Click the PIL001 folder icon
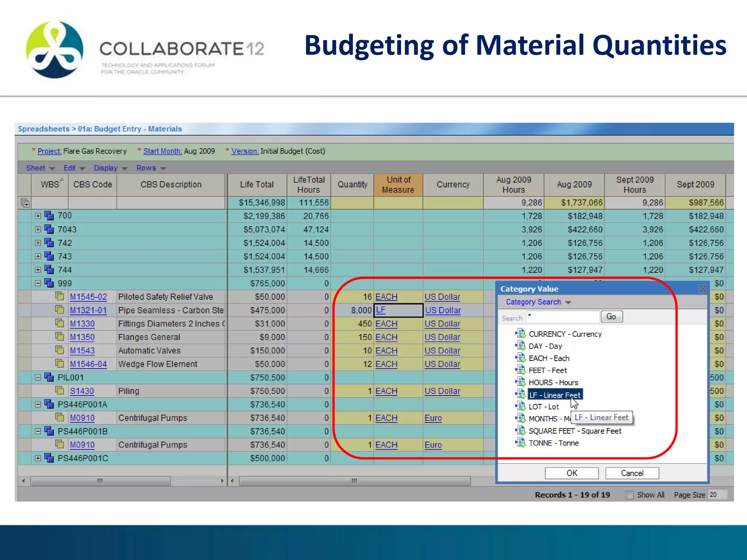The height and width of the screenshot is (560, 747). coord(49,377)
